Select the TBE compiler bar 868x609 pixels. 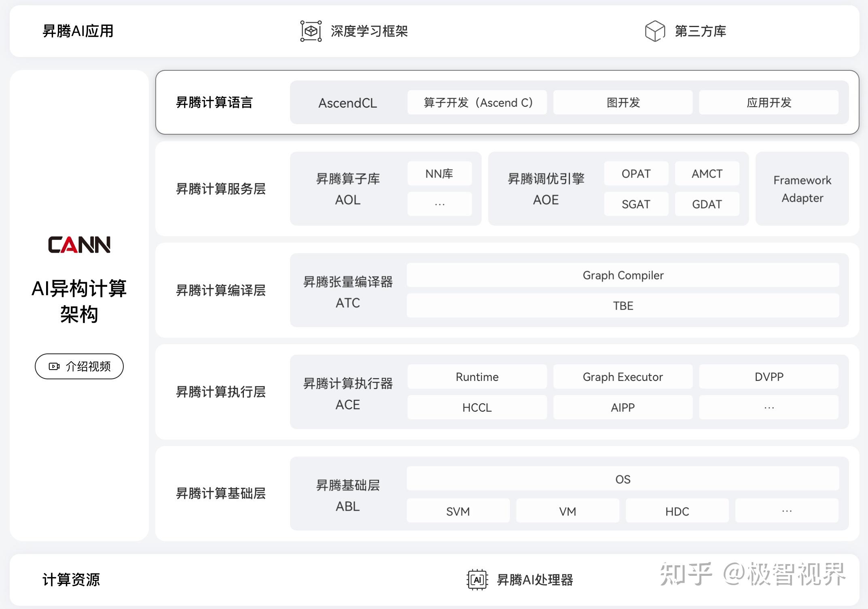point(622,306)
